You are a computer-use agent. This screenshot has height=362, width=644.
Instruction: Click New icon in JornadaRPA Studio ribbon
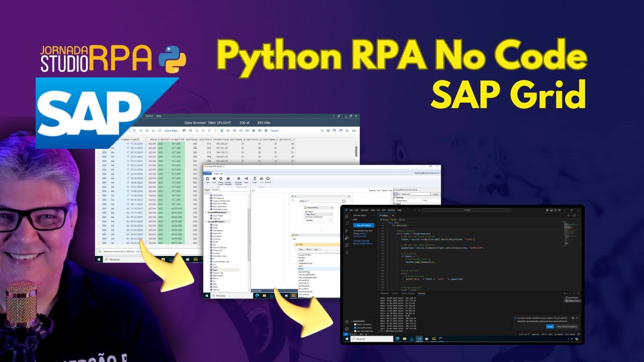coord(207,178)
